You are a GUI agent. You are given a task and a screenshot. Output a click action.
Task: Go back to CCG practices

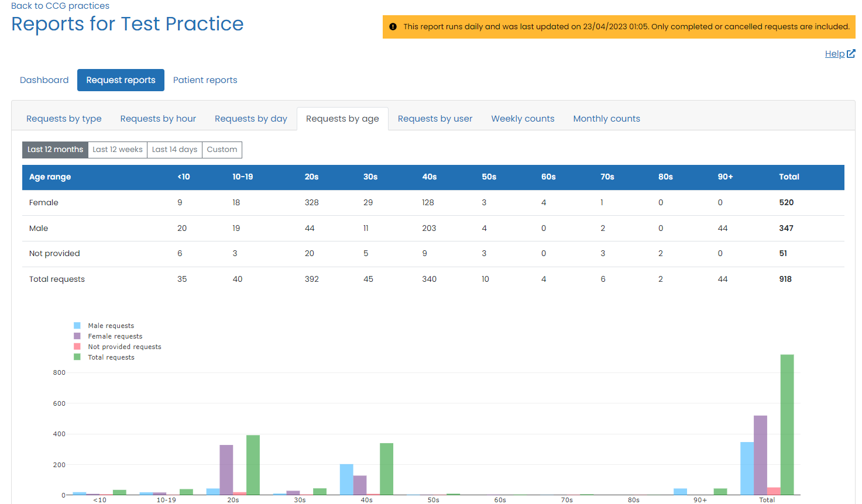[x=60, y=6]
